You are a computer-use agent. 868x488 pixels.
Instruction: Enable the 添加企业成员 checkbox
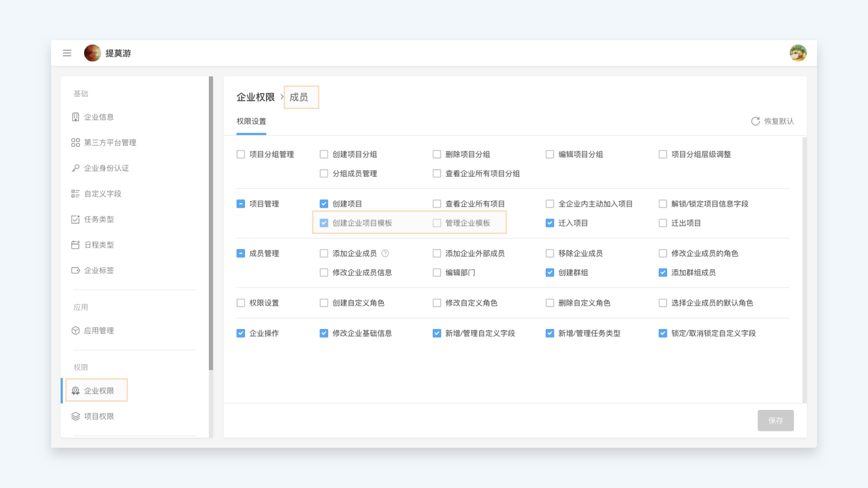click(x=324, y=253)
